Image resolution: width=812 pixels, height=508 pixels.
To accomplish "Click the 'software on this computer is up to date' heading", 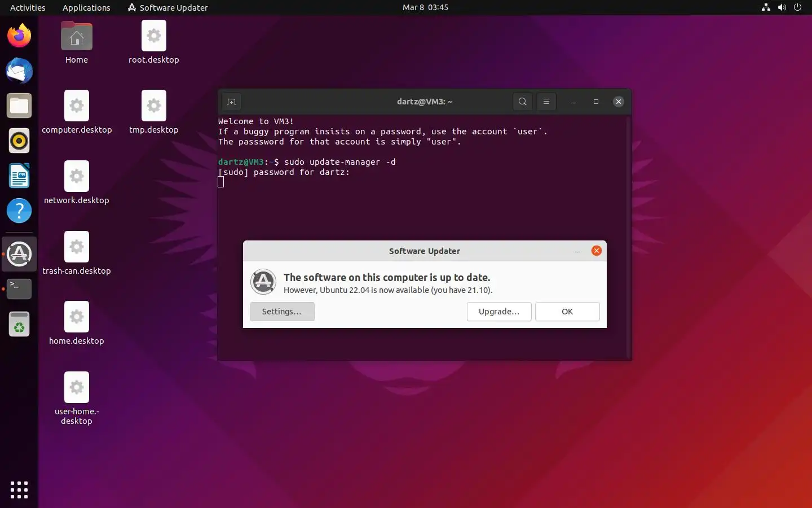I will tap(387, 277).
